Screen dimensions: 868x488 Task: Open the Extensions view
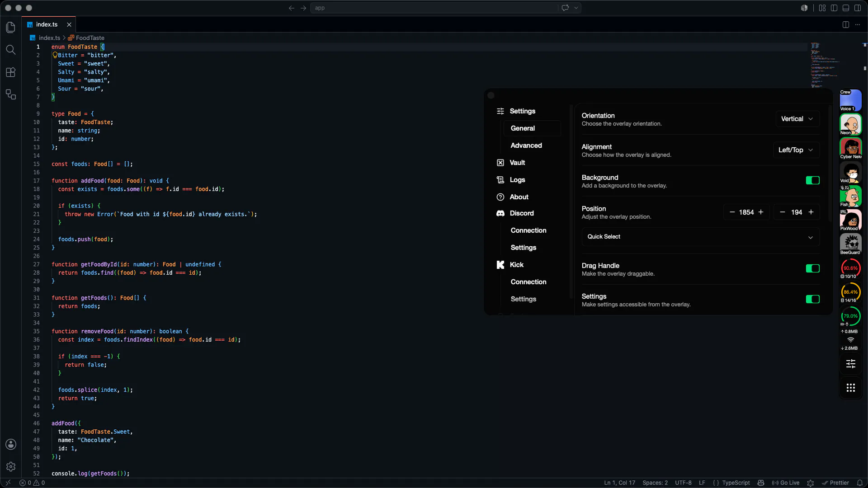click(11, 72)
